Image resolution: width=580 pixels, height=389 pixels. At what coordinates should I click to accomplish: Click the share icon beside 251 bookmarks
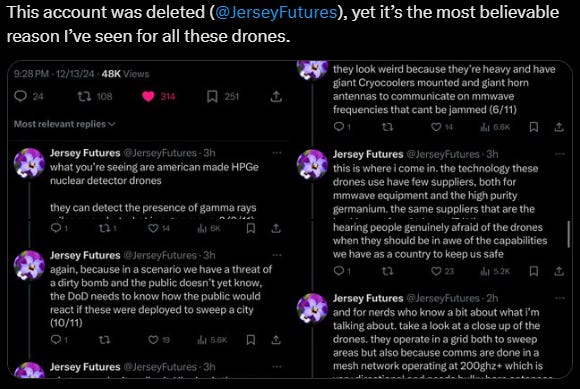(276, 97)
